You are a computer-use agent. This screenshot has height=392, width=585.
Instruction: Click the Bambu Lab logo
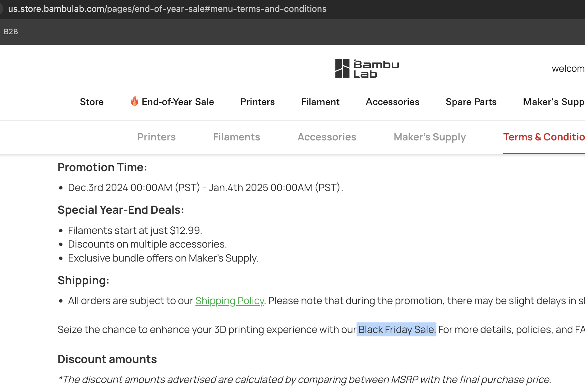pyautogui.click(x=367, y=68)
